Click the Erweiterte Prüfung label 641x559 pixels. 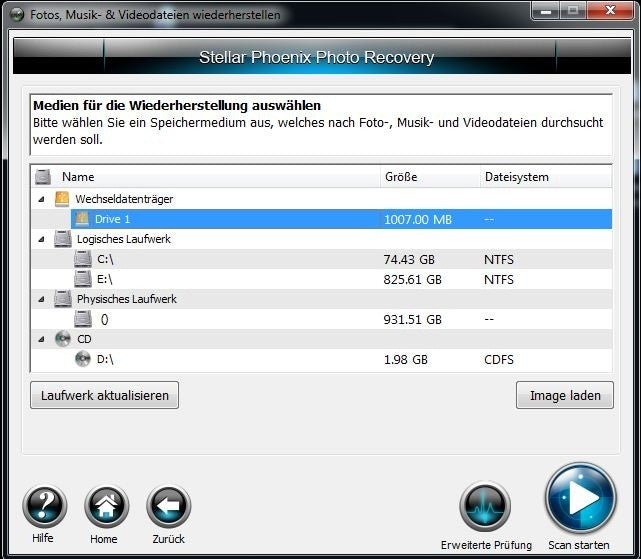point(486,545)
